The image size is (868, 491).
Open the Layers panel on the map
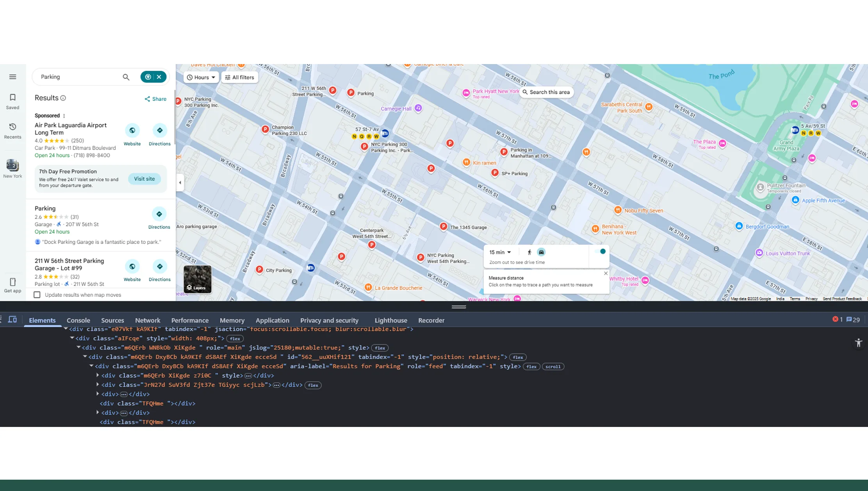pyautogui.click(x=197, y=279)
